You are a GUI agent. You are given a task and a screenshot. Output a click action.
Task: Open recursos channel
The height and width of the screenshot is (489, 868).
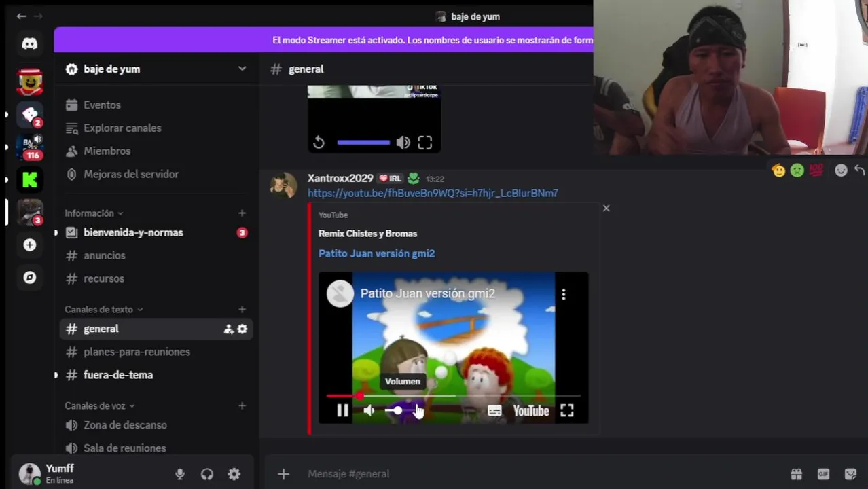[156, 278]
